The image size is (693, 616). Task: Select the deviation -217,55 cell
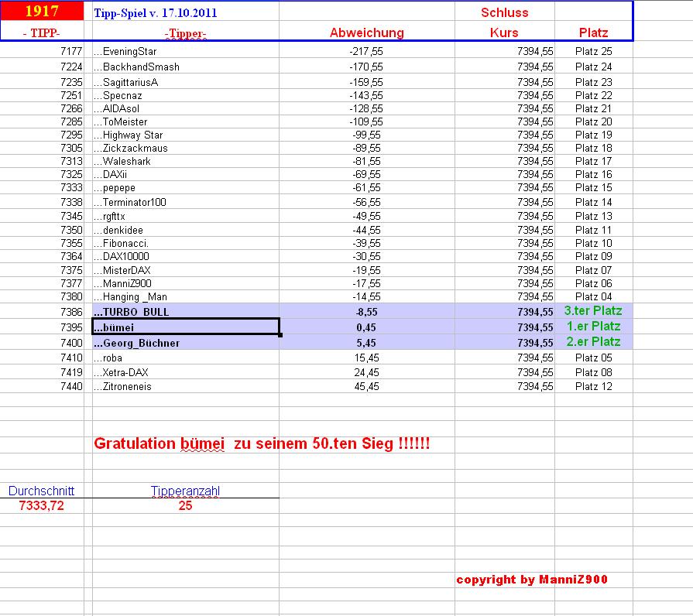pyautogui.click(x=366, y=51)
